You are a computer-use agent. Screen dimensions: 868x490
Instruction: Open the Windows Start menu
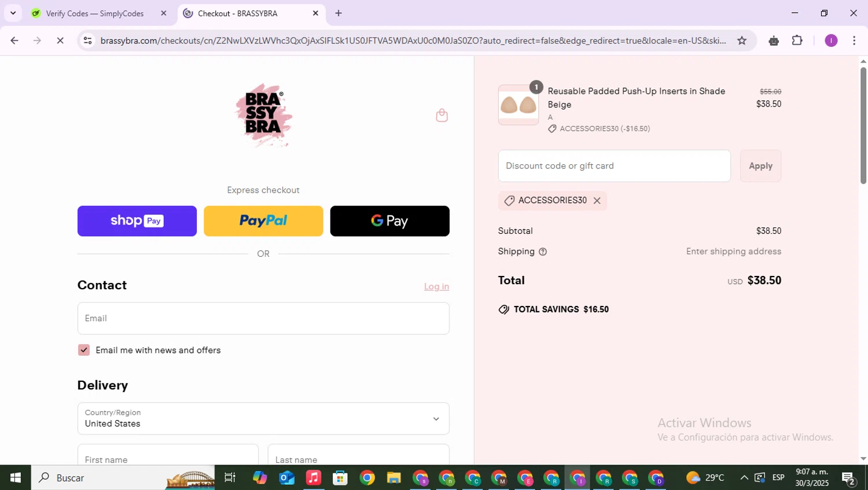pyautogui.click(x=16, y=478)
